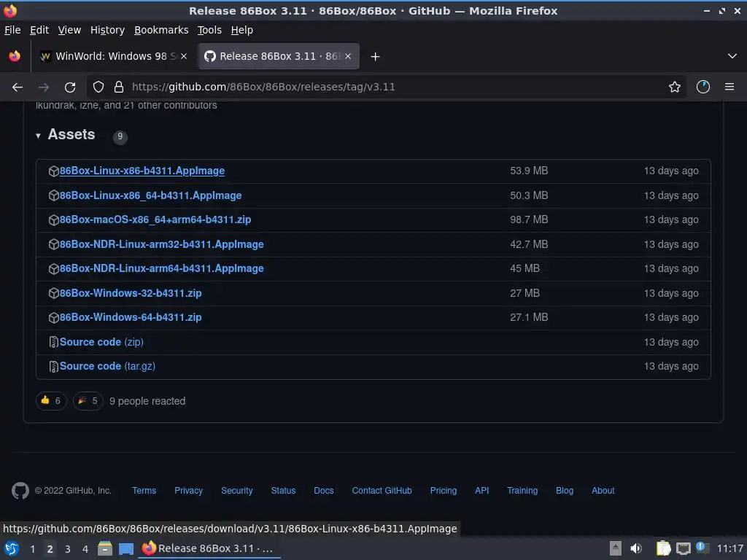The width and height of the screenshot is (747, 560).
Task: Open the Firefox account circular icon
Action: [703, 87]
